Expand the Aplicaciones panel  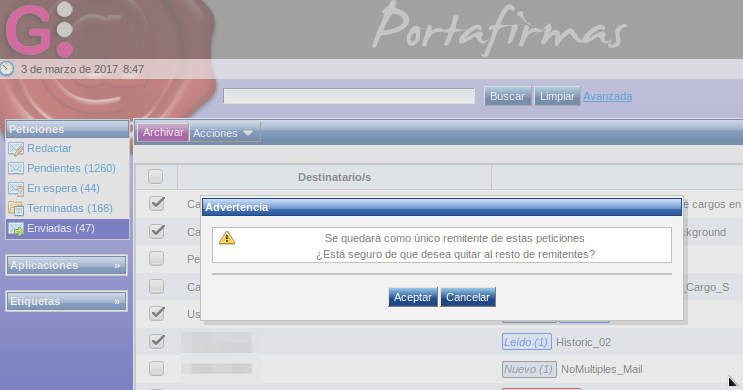coord(66,265)
